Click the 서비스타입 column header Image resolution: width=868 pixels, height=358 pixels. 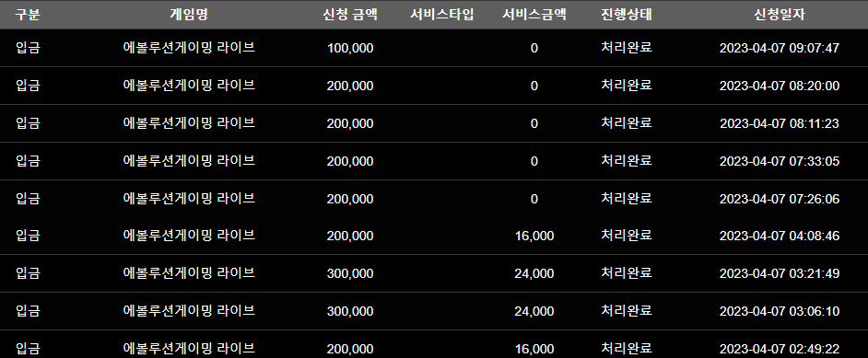441,15
